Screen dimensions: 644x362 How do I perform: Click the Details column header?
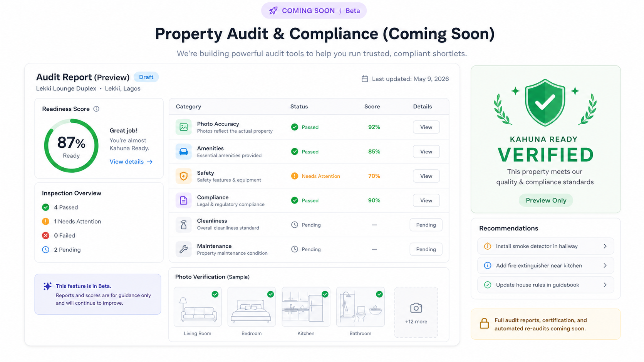click(423, 107)
